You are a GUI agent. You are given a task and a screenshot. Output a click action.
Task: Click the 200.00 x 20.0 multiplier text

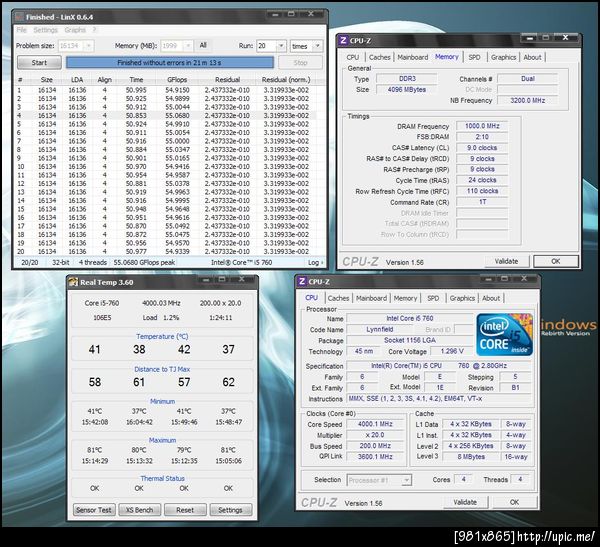point(220,303)
